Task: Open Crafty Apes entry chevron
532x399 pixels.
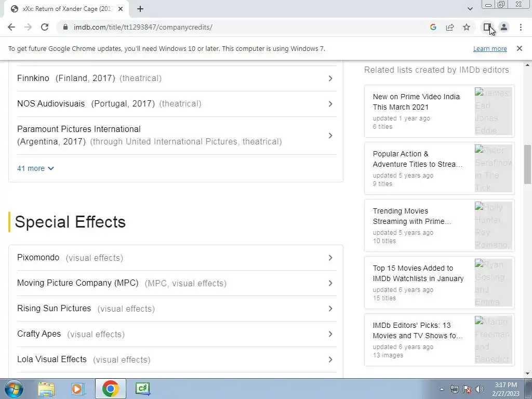Action: [x=330, y=334]
